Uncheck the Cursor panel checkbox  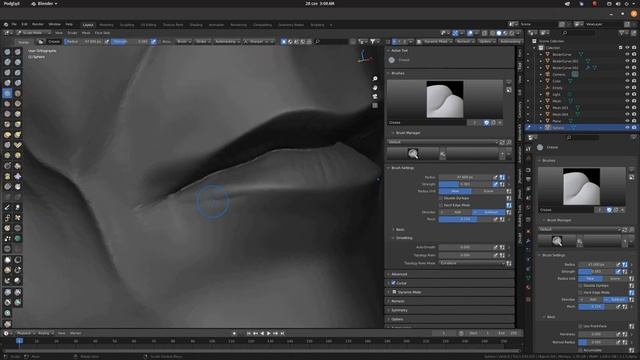pyautogui.click(x=394, y=283)
